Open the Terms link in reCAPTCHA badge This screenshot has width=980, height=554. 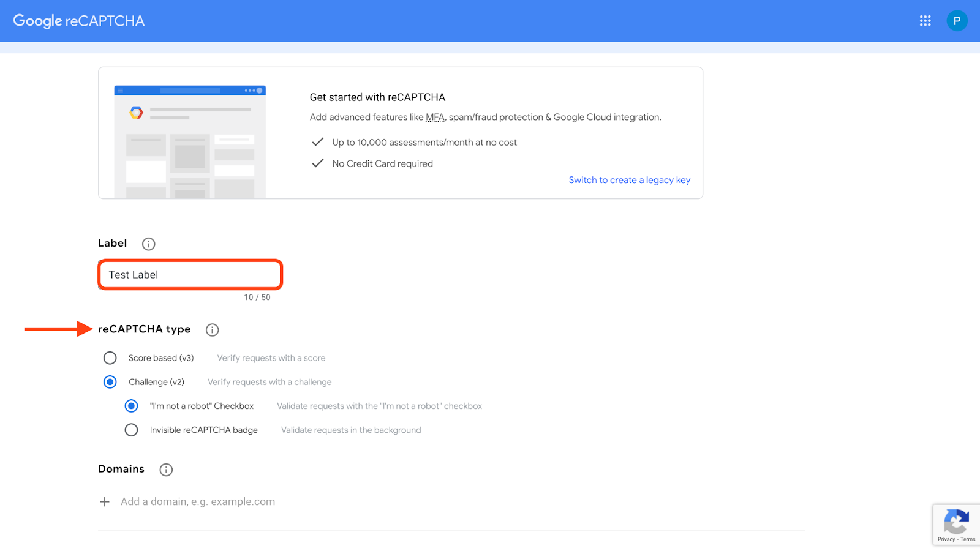pyautogui.click(x=968, y=539)
